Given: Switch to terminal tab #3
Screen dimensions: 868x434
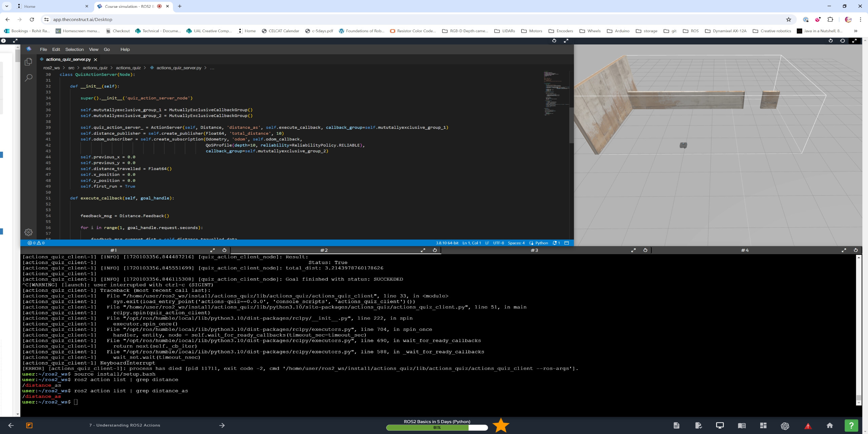Looking at the screenshot, I should (x=534, y=250).
